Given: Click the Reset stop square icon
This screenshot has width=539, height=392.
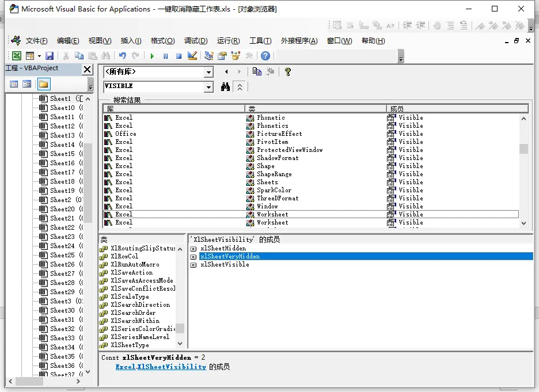Looking at the screenshot, I should (x=179, y=56).
